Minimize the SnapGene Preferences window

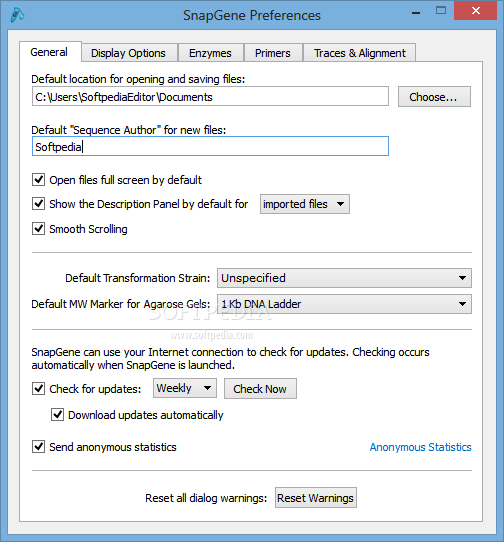[x=416, y=12]
